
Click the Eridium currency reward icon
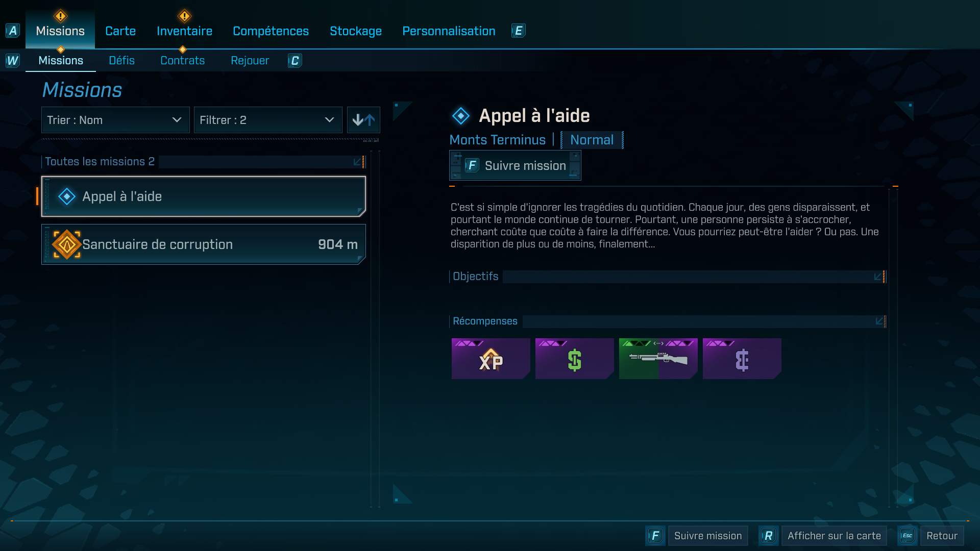(x=742, y=359)
